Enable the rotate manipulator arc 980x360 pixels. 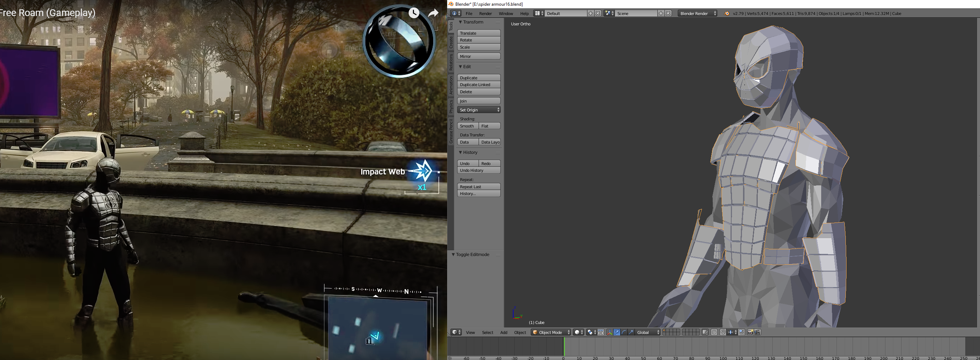(x=624, y=332)
